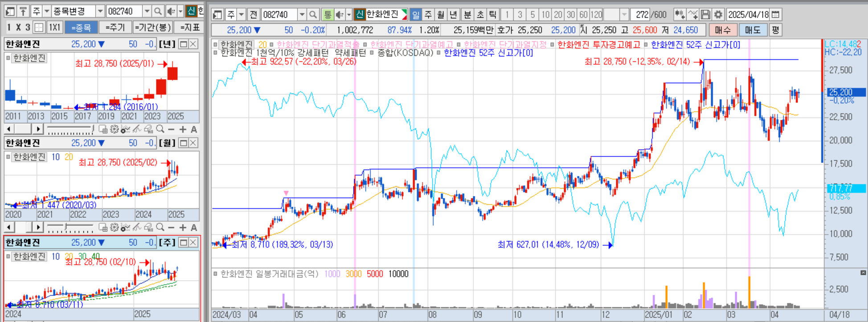Click the plus icon under the yearly mini chart
Screen dimensions: 868x322
(x=183, y=129)
